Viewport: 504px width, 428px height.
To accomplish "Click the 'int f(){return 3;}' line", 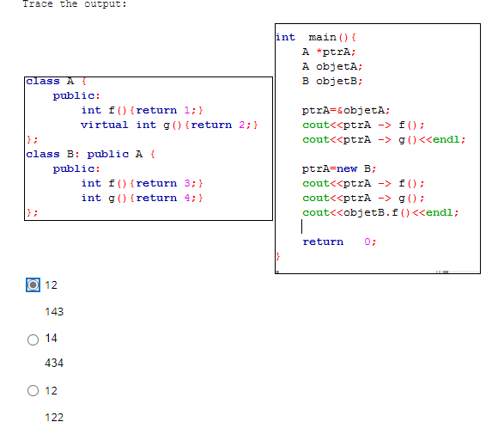I will [142, 183].
